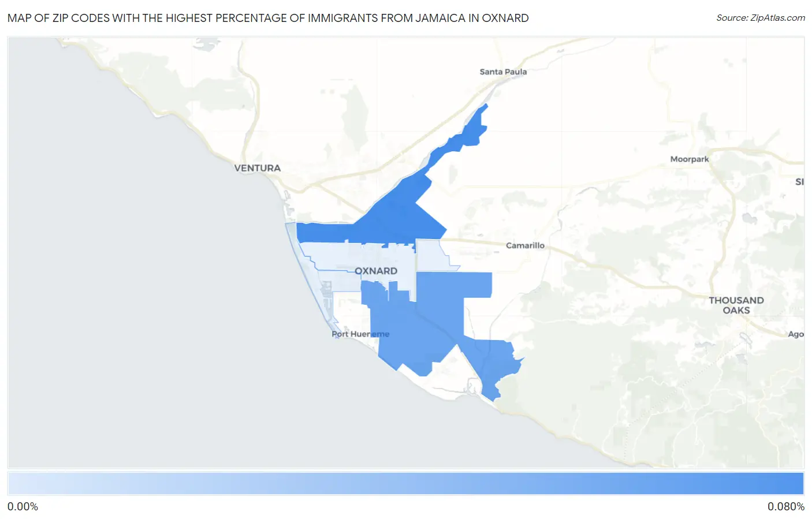Click the Santa Paula map label
The image size is (812, 519).
(x=503, y=72)
